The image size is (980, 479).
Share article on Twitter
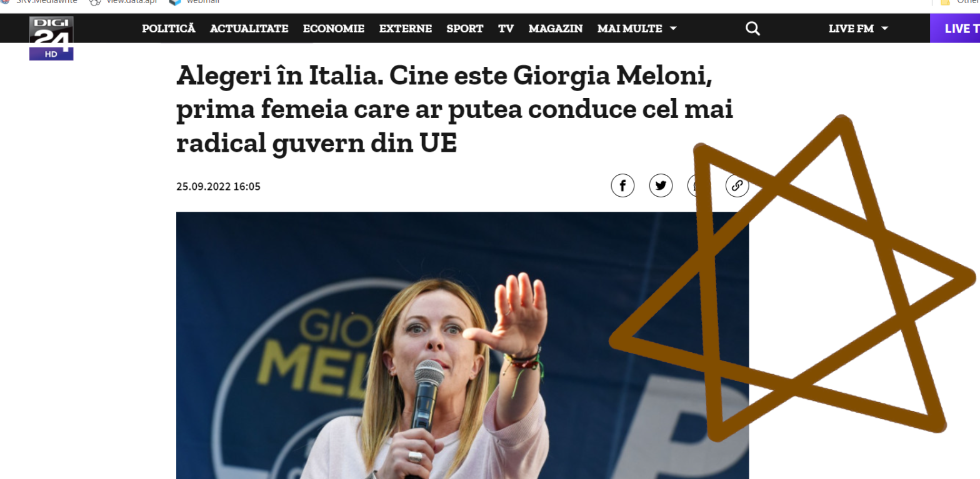click(x=661, y=185)
